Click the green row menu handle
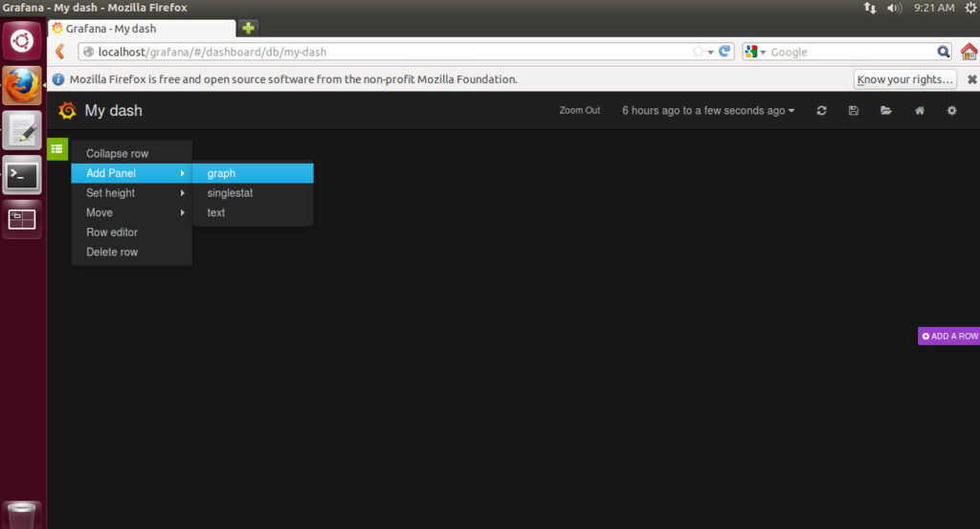This screenshot has height=529, width=980. (x=56, y=148)
